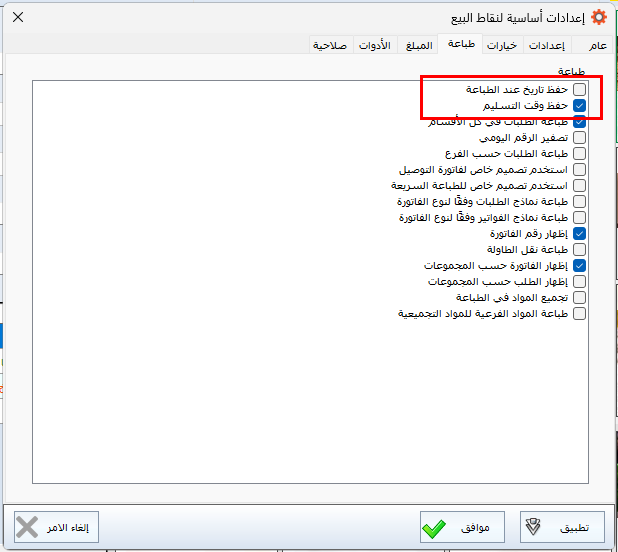Viewport: 618px width, 552px height.
Task: Uncheck حفظ وقت التسليم option
Action: tap(579, 106)
